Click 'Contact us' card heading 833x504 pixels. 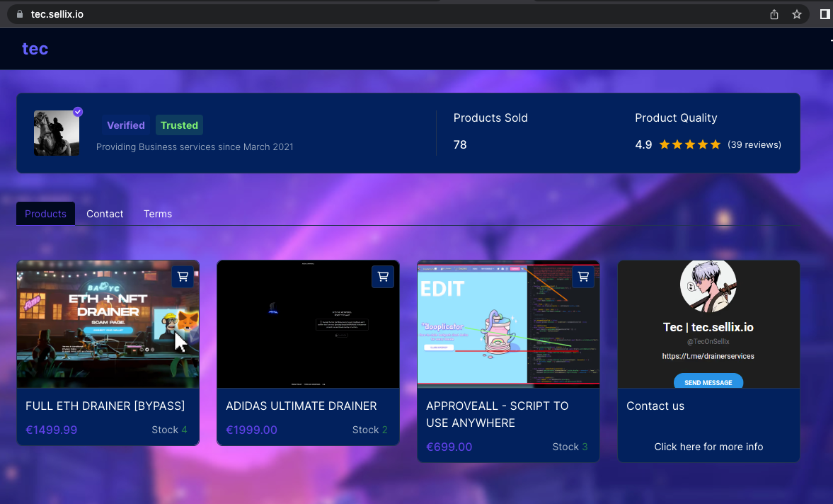(x=655, y=406)
